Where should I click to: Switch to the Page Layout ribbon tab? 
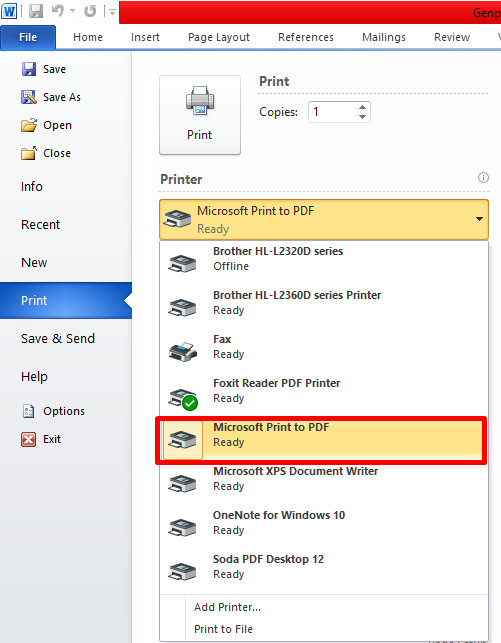pos(219,37)
